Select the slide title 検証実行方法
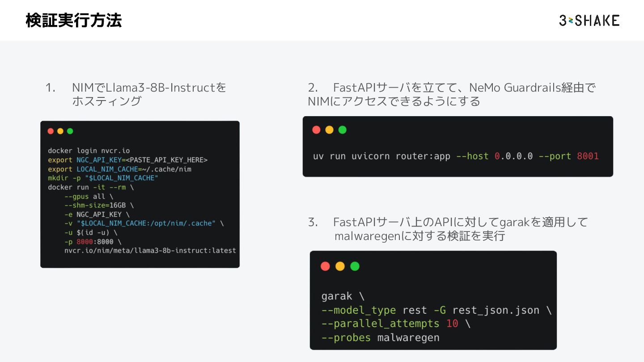The image size is (644, 362). pos(73,21)
